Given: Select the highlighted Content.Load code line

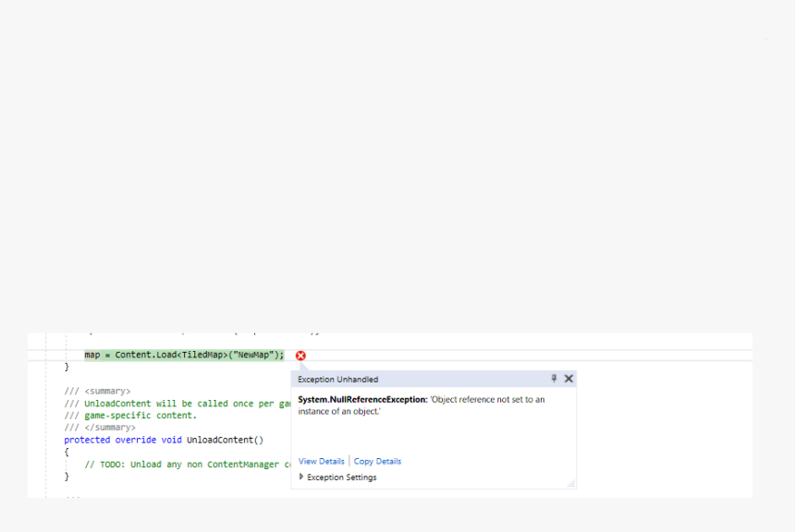Looking at the screenshot, I should (x=182, y=355).
